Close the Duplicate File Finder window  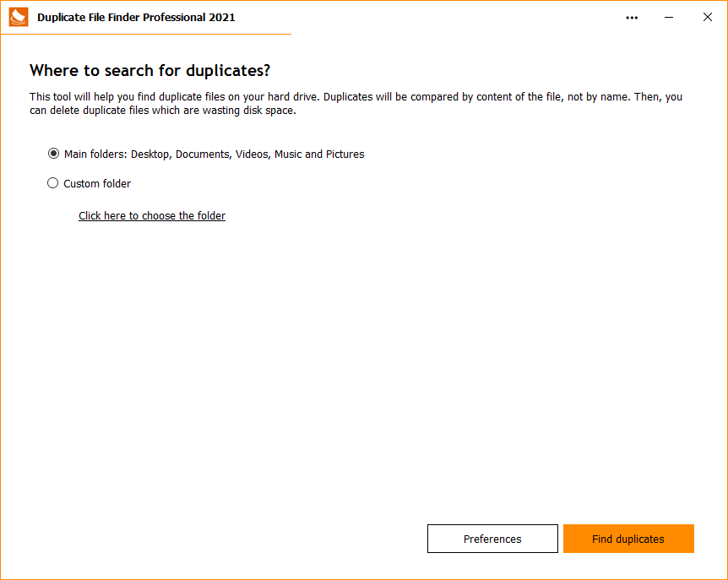tap(708, 17)
